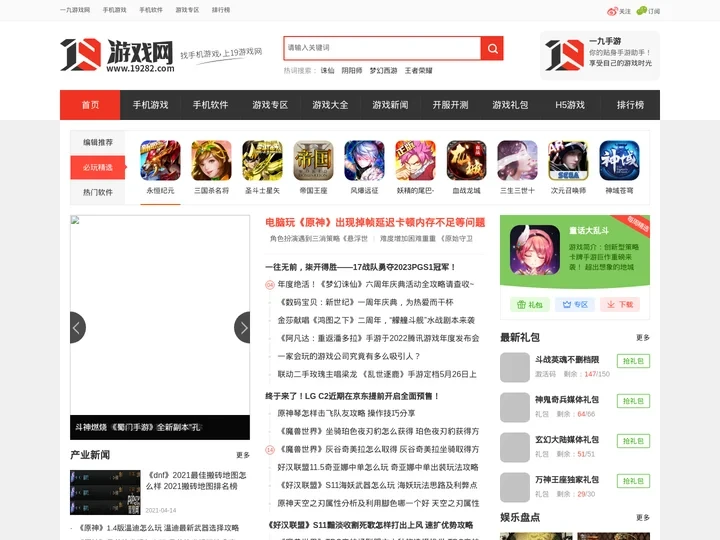Screen dimensions: 720x540
Task: Click the red search magnifier button
Action: (x=492, y=48)
